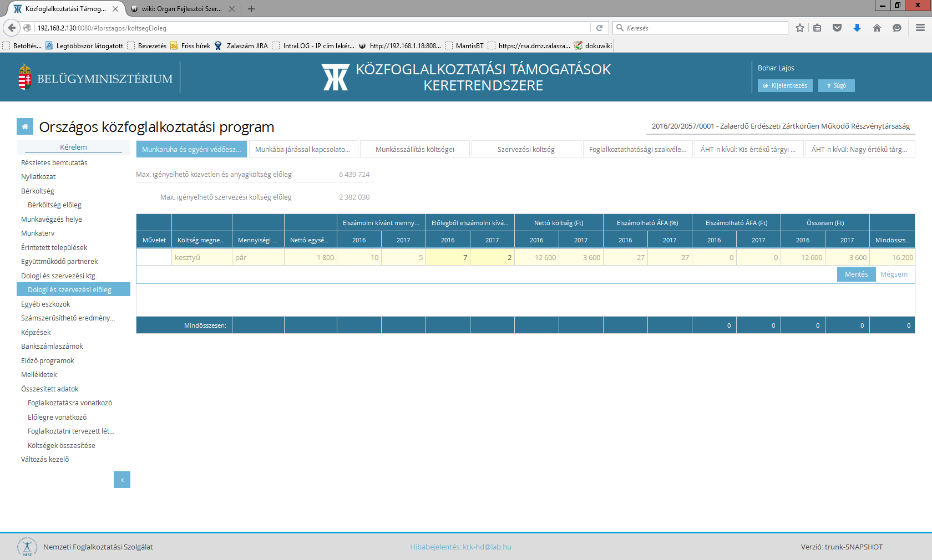Image resolution: width=932 pixels, height=560 pixels.
Task: Open Érintetett települések in the sidebar
Action: (x=54, y=248)
